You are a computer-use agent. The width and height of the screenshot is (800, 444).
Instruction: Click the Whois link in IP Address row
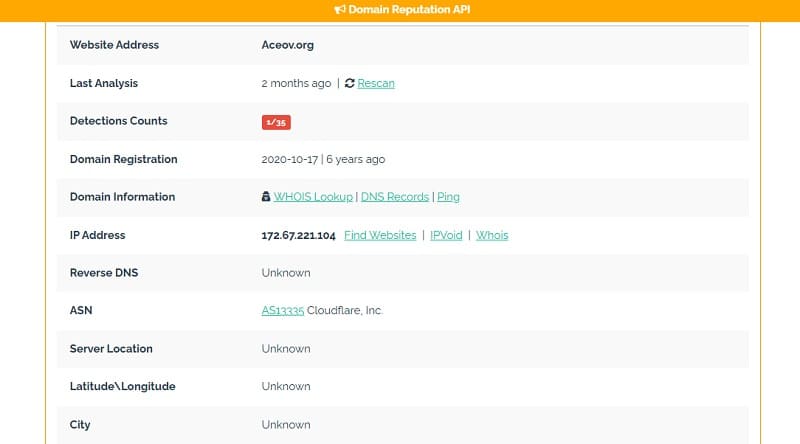tap(492, 235)
